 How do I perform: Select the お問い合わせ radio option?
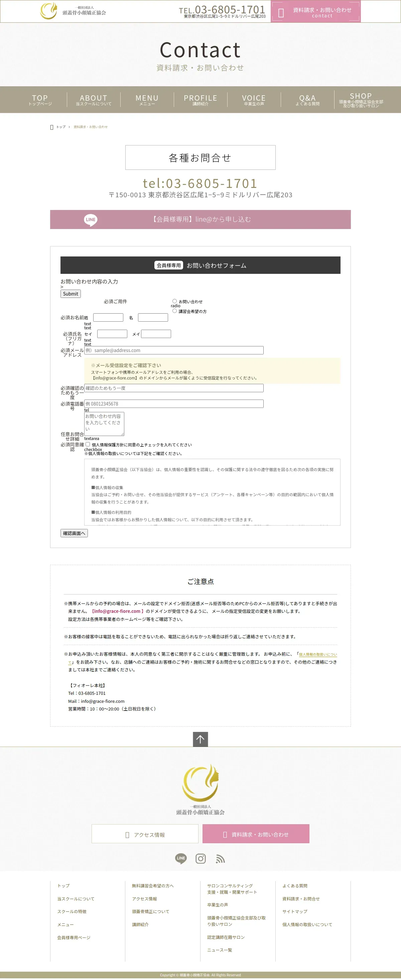[174, 301]
